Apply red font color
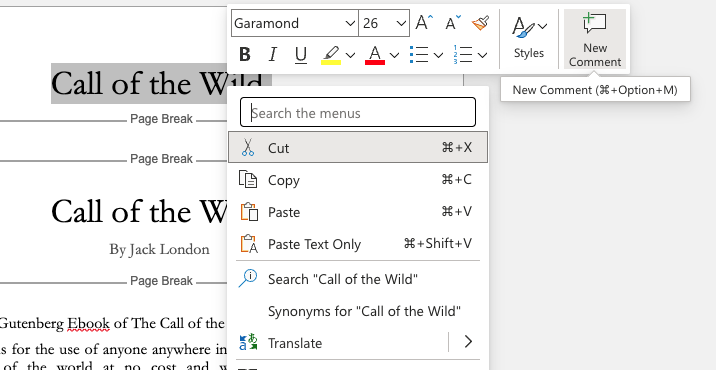 coord(374,55)
